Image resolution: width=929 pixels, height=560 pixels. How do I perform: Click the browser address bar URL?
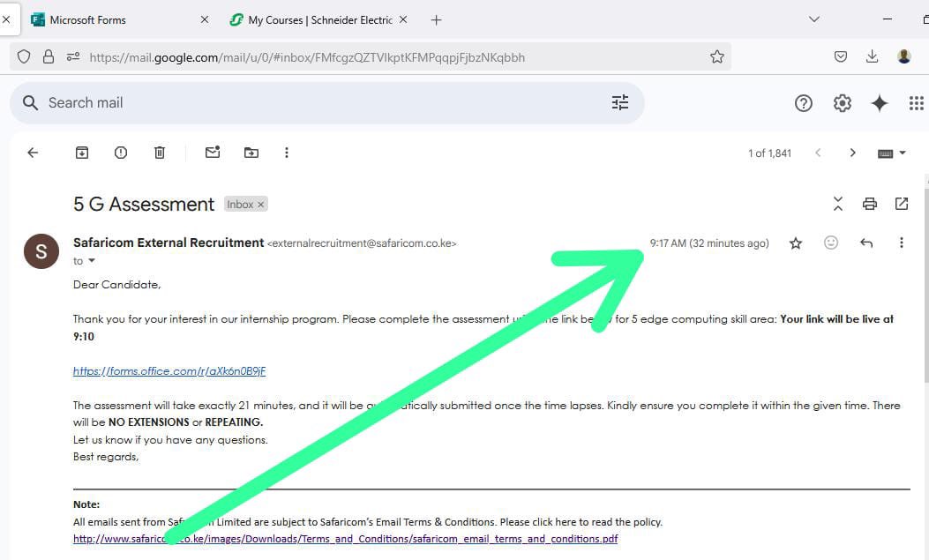tap(307, 57)
